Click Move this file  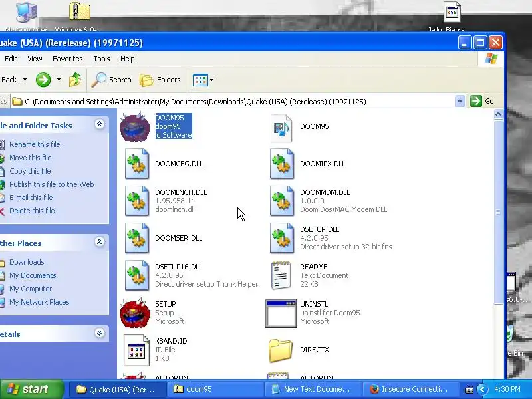pyautogui.click(x=30, y=158)
